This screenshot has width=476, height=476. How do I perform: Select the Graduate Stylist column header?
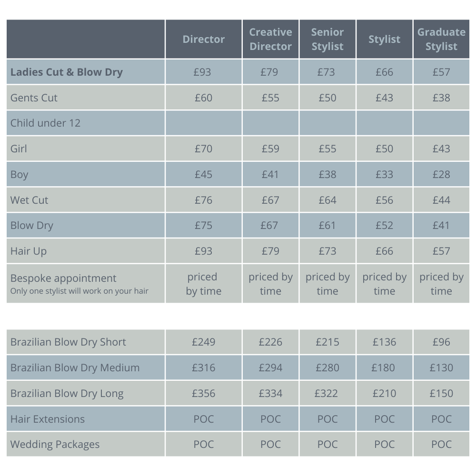coord(441,40)
